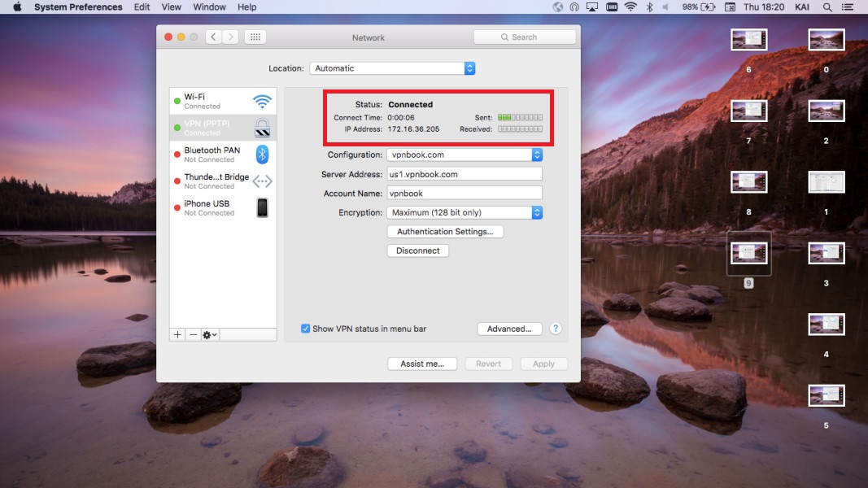Click the minus button to remove service
This screenshot has width=868, height=488.
pos(193,334)
